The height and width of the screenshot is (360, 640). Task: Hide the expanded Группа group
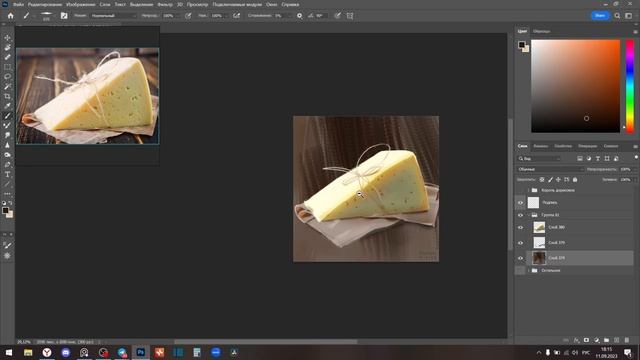tap(520, 215)
